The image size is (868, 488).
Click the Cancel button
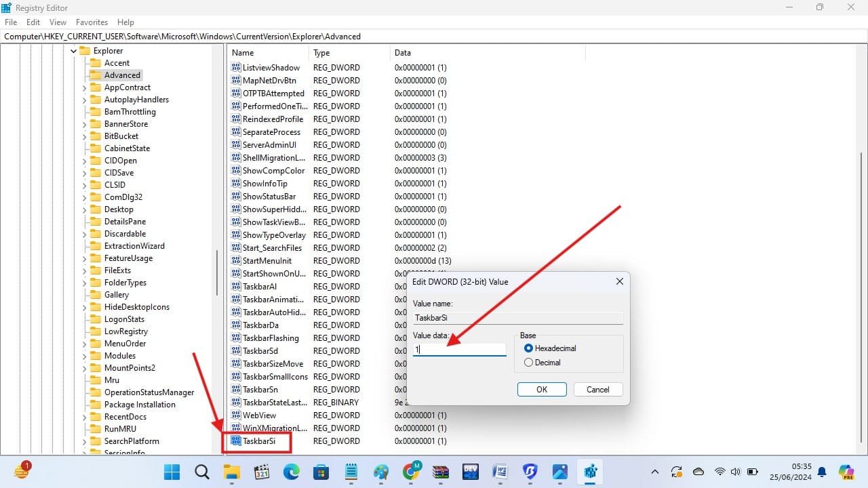597,389
